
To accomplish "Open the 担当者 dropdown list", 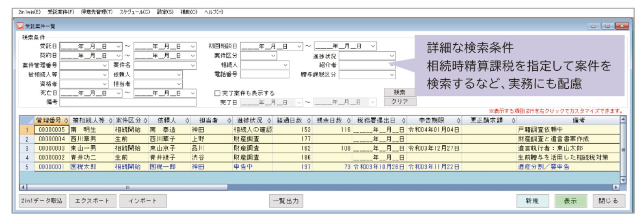I will click(x=179, y=84).
